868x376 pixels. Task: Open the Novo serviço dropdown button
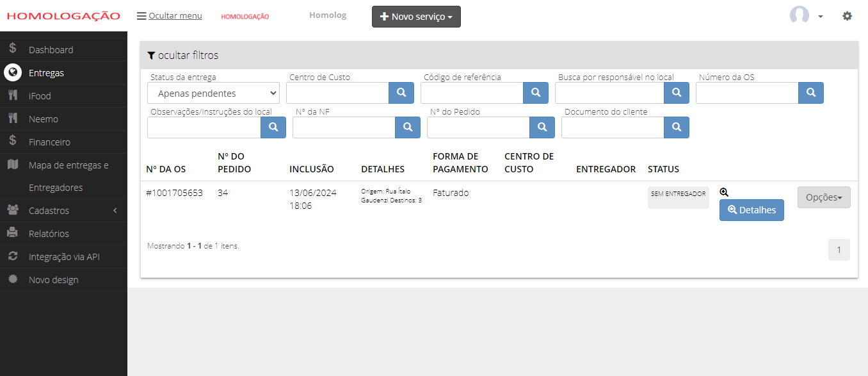click(416, 17)
